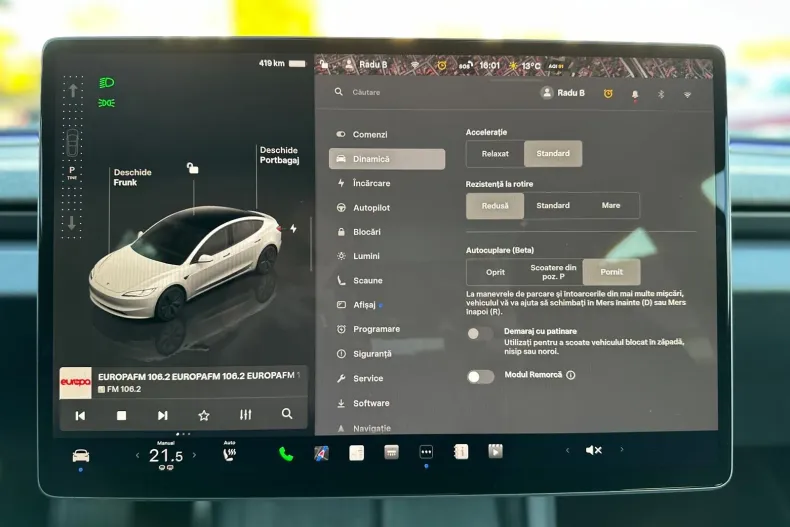
Task: Raise volume with right chevron
Action: click(622, 449)
